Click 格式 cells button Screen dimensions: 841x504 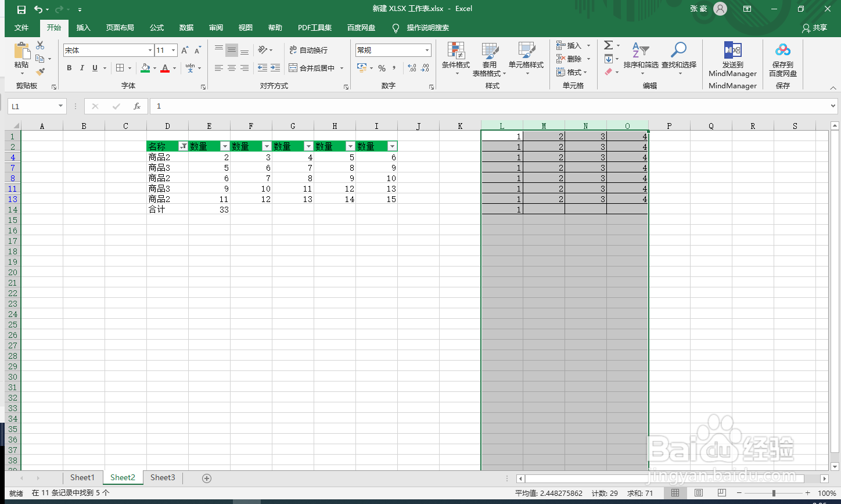pyautogui.click(x=572, y=72)
